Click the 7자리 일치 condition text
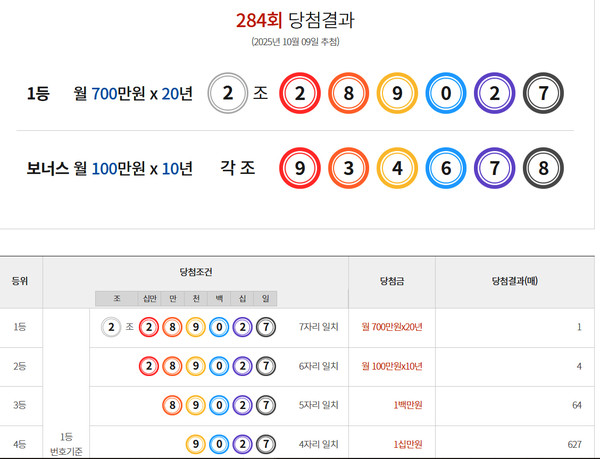Screen dimensions: 600x459 point(319,327)
